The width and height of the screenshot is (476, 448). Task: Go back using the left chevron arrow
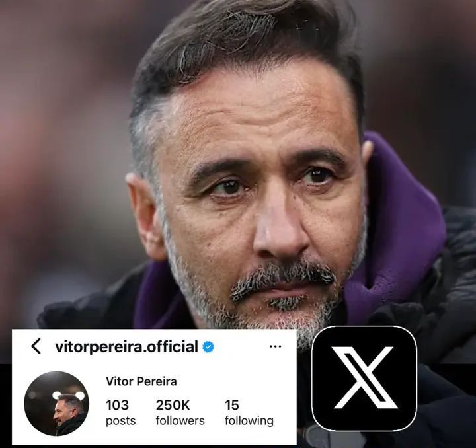(36, 346)
